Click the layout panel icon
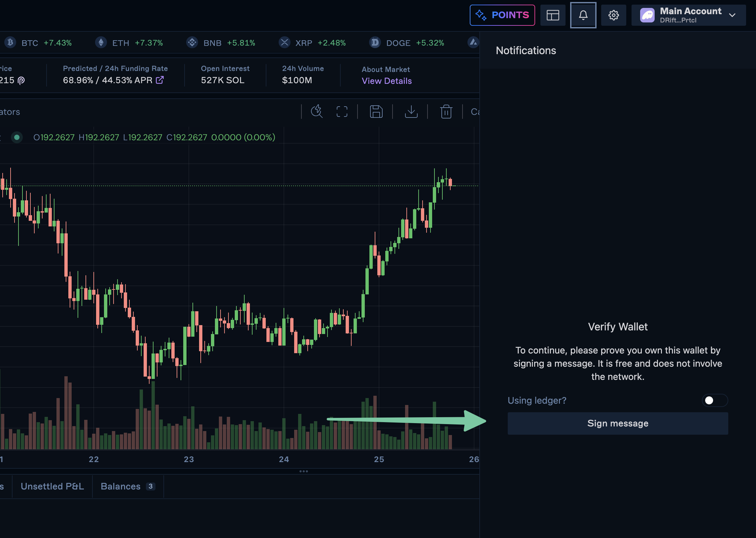Screen dimensions: 756x538 point(553,15)
